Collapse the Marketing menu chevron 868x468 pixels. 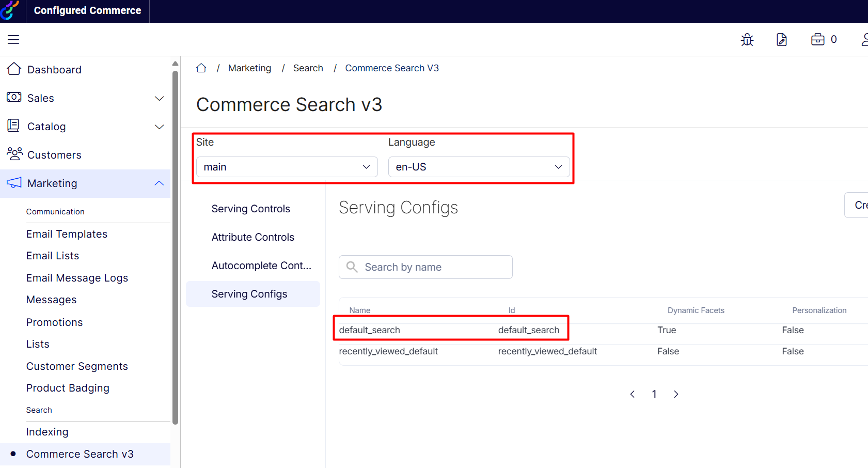point(160,183)
